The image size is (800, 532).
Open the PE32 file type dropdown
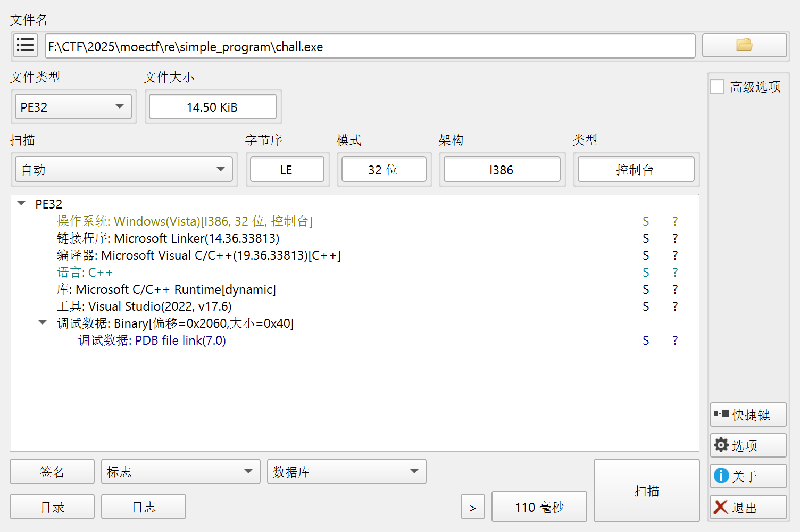(x=73, y=107)
